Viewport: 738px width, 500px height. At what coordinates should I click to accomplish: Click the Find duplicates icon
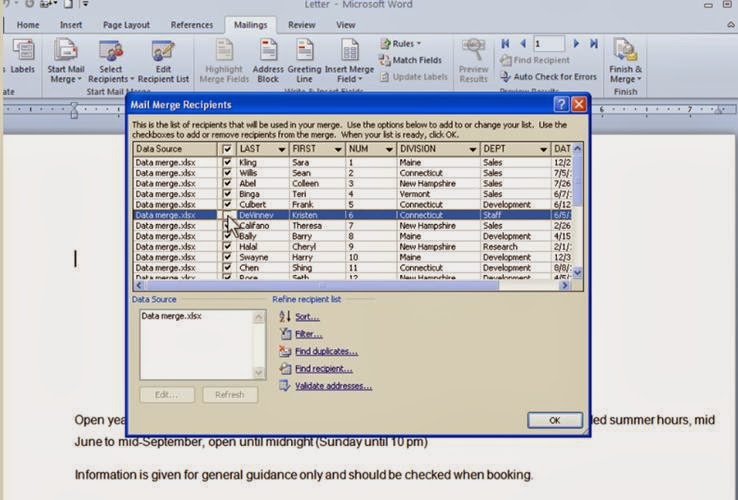285,351
